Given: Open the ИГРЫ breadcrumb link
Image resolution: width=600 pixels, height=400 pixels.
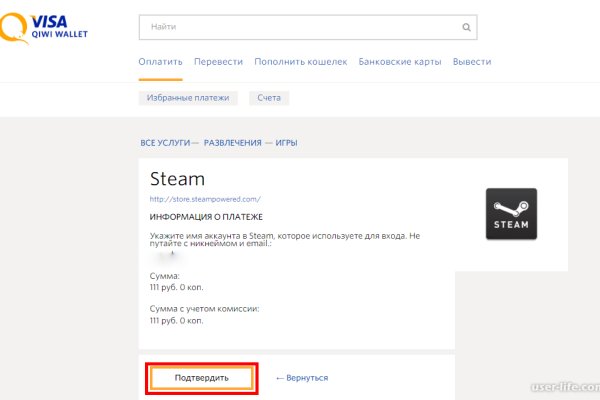Looking at the screenshot, I should coord(287,143).
